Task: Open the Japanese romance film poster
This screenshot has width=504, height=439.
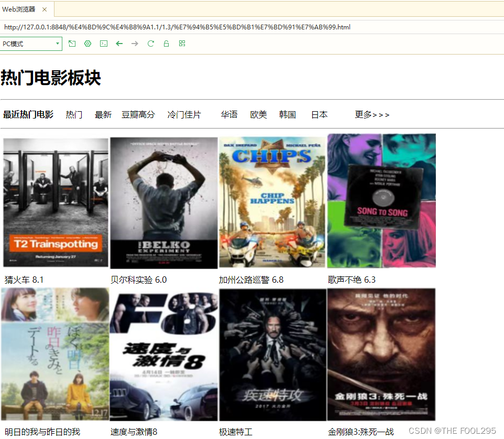Action: pyautogui.click(x=55, y=354)
